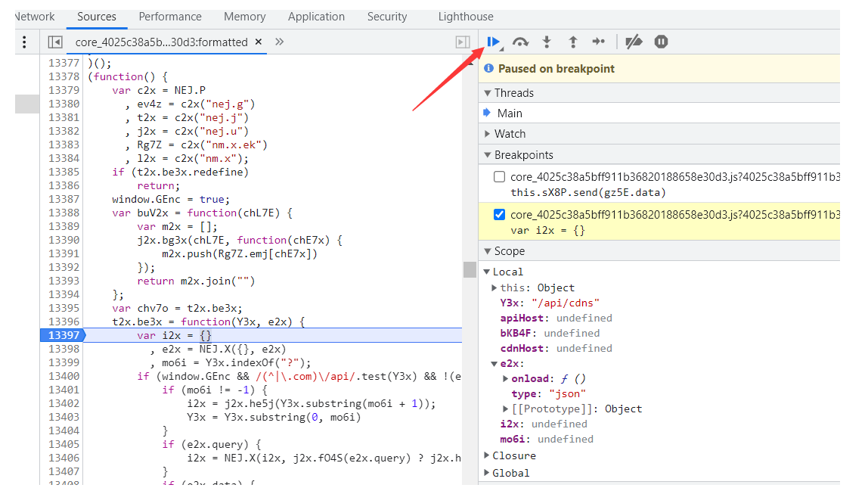
Task: Step into next function call
Action: (x=547, y=42)
